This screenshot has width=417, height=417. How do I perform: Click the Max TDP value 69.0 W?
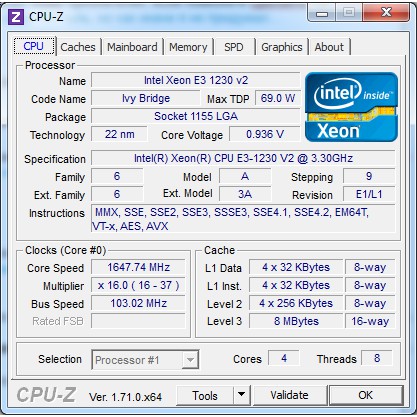coord(278,98)
